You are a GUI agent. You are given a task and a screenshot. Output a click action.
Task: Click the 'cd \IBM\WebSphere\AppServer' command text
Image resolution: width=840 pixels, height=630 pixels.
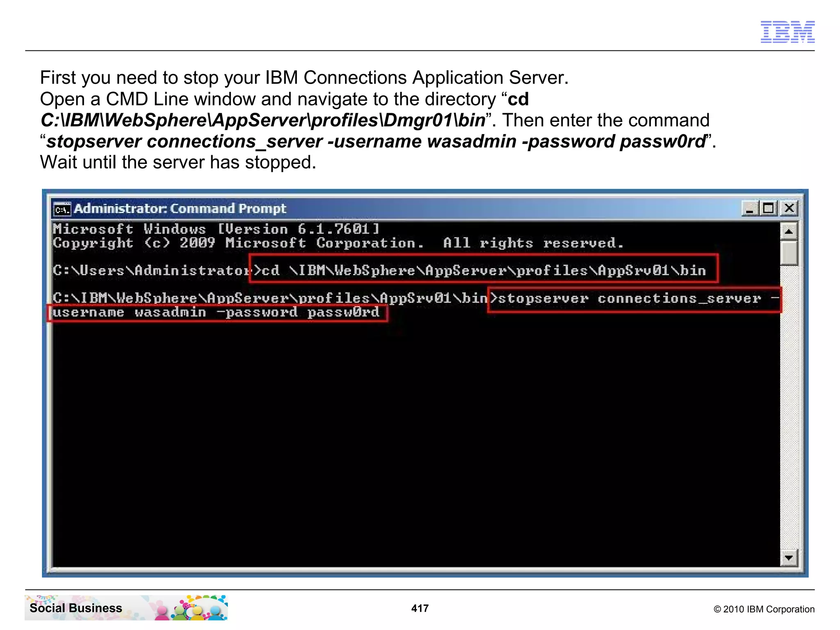point(484,271)
